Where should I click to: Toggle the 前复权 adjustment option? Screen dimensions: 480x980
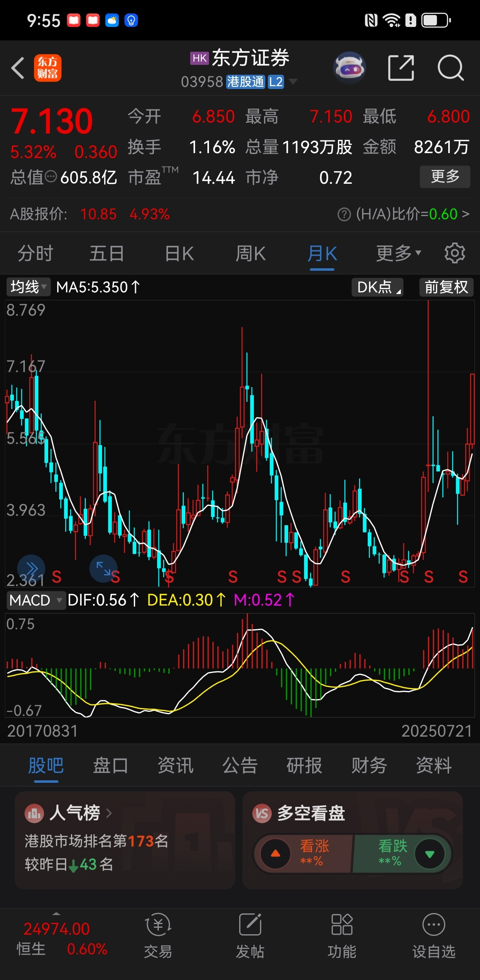point(446,287)
